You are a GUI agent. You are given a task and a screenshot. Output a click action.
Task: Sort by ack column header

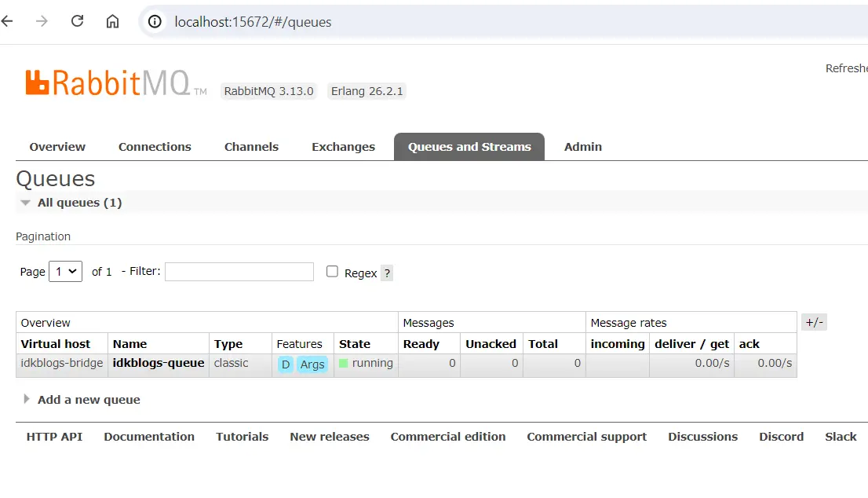(x=749, y=344)
